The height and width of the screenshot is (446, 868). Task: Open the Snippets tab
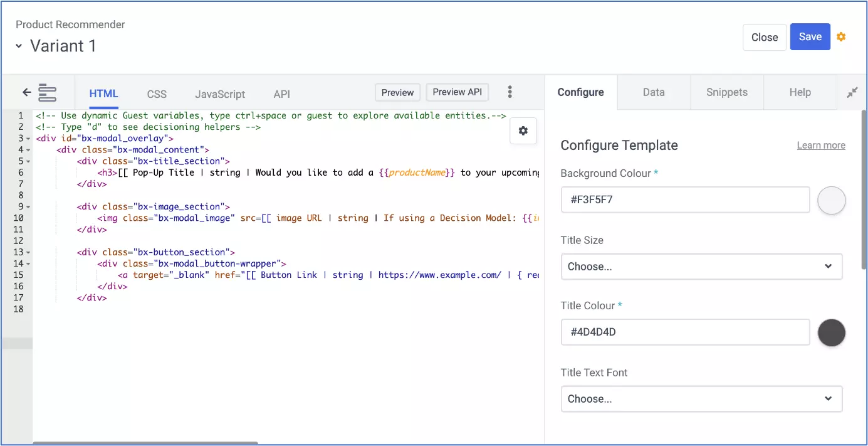(727, 92)
